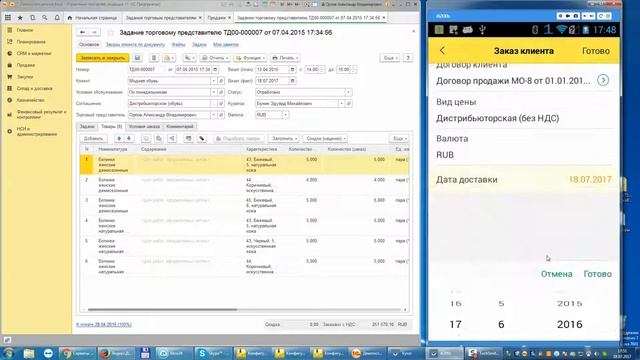Open calendar for Визит (факт) date
Viewport: 640px width, 360px height.
pos(292,81)
